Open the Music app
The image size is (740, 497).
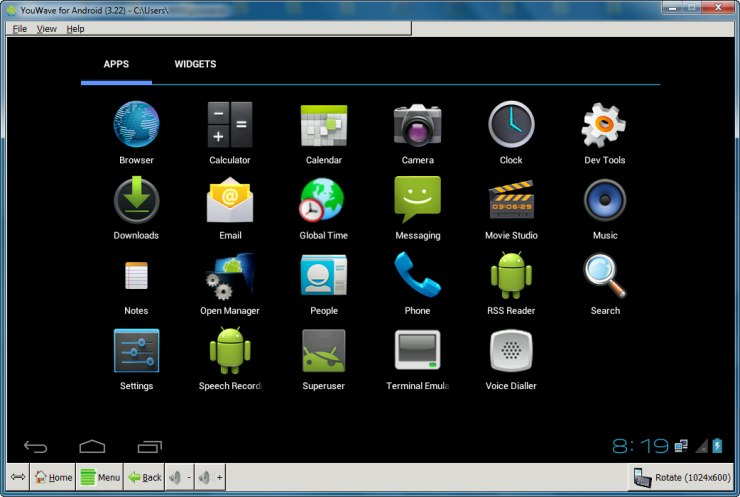point(605,200)
